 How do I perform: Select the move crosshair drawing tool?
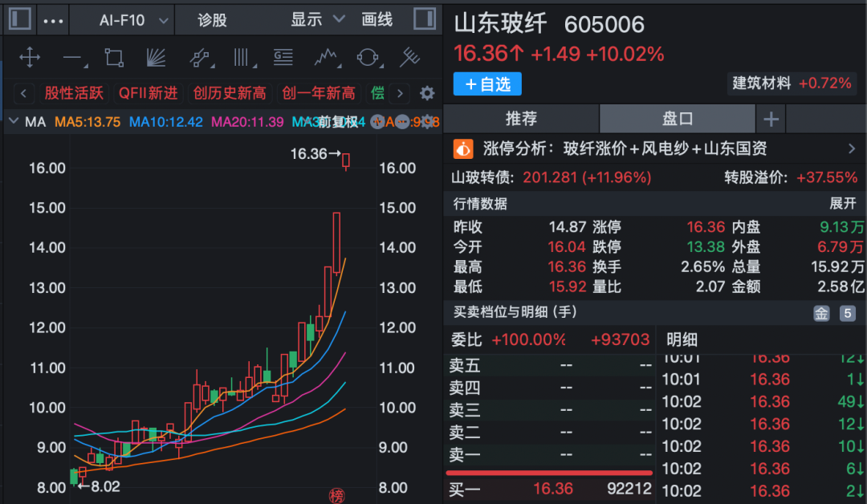(30, 58)
